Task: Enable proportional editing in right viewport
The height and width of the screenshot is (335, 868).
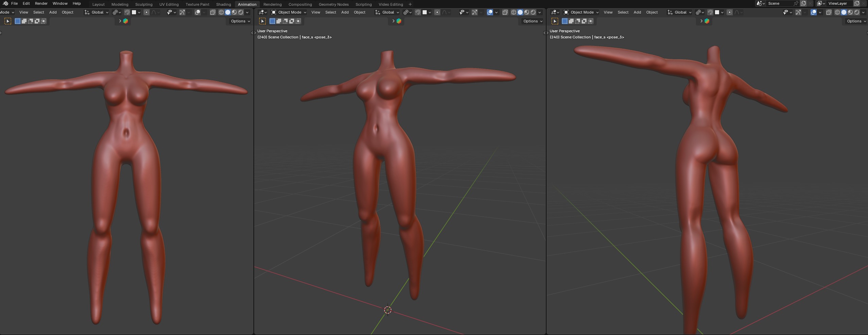Action: coord(729,12)
